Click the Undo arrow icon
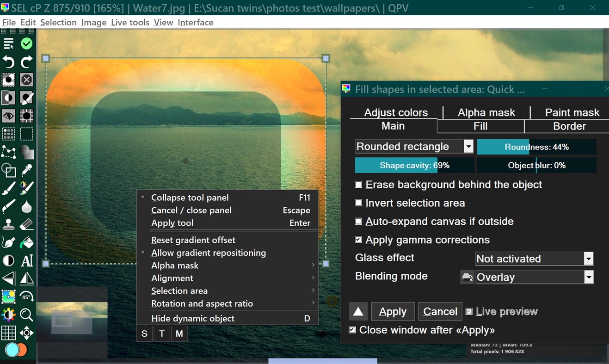 click(9, 62)
